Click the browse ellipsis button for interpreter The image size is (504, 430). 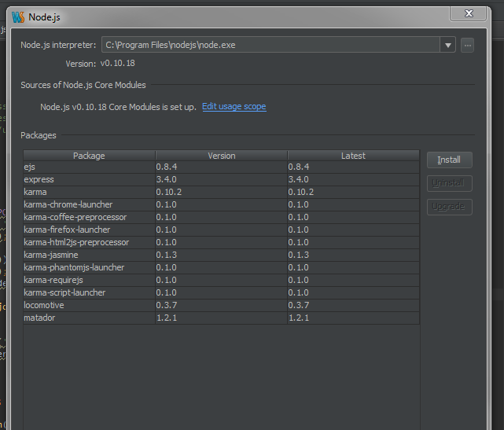point(467,45)
